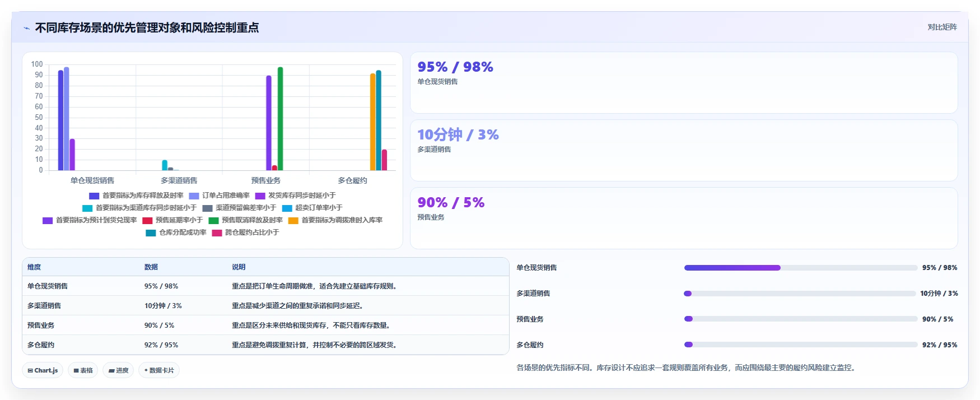Select the 表格 chip

(83, 370)
